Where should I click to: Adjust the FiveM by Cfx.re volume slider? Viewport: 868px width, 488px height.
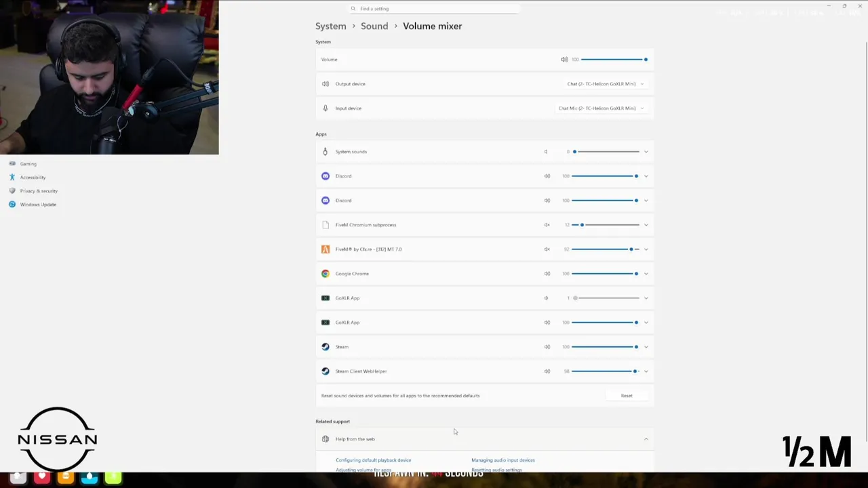(x=605, y=249)
